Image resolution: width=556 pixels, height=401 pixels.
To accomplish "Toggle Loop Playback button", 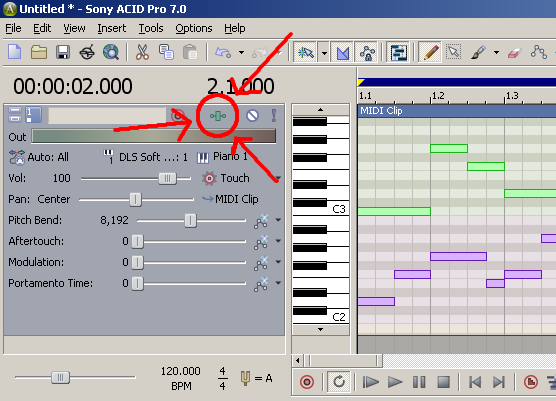I will click(339, 382).
